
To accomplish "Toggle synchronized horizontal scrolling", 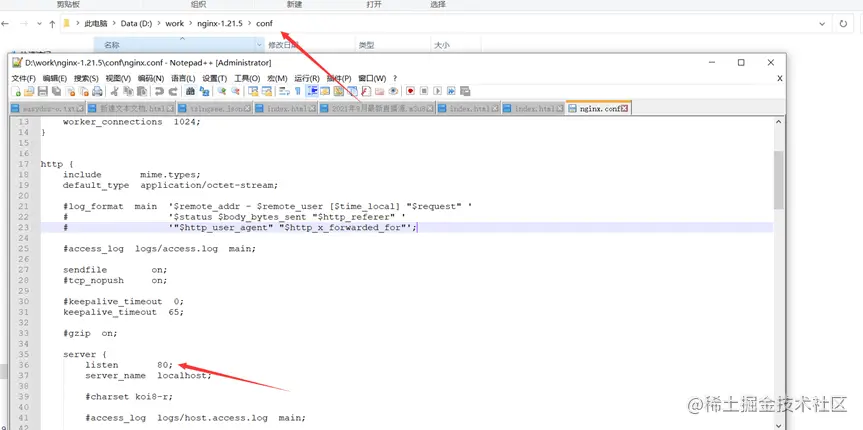I will (266, 91).
